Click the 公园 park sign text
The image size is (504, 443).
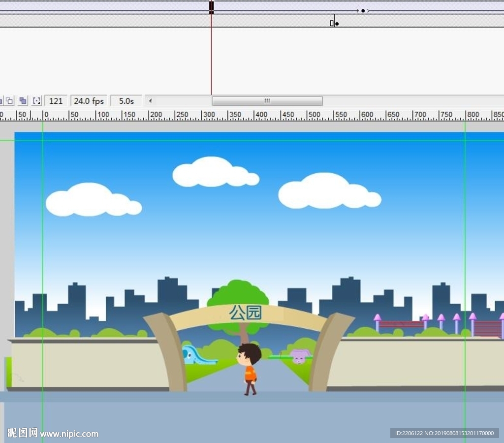[x=245, y=313]
